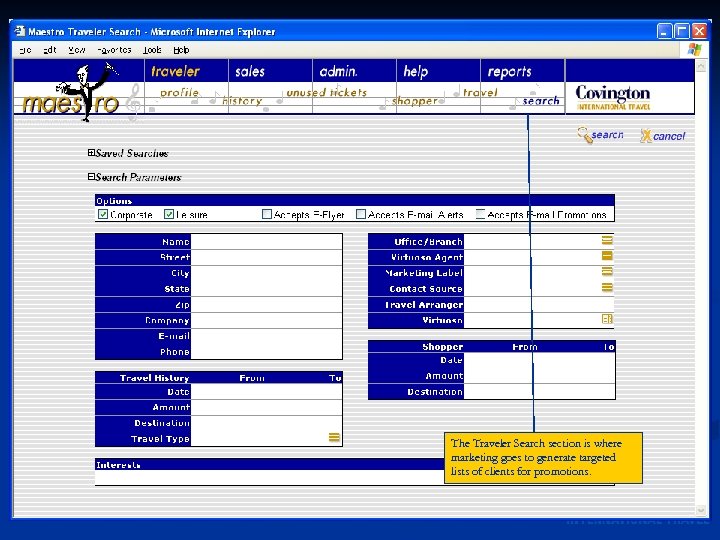The height and width of the screenshot is (540, 720).
Task: Click the search magnifier icon
Action: point(585,135)
